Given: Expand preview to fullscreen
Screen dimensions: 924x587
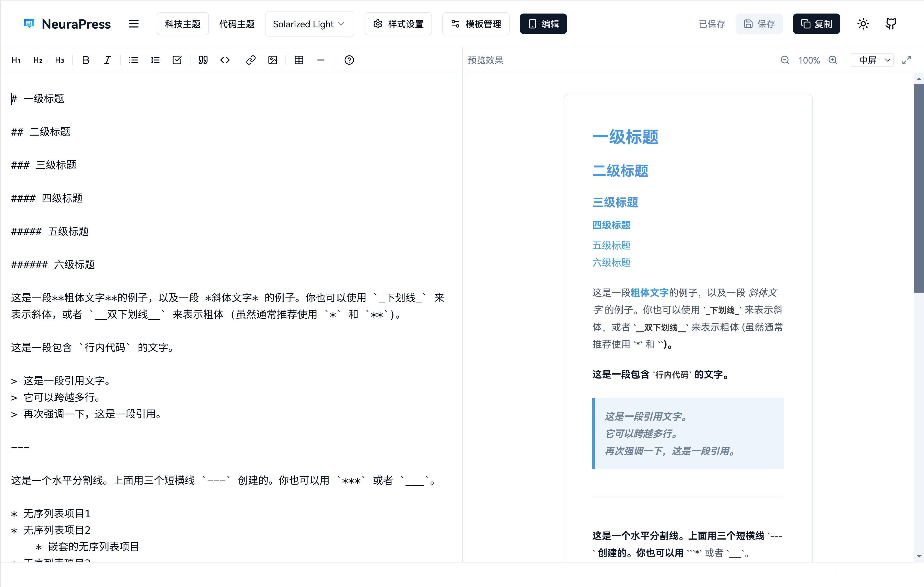Looking at the screenshot, I should [x=907, y=60].
